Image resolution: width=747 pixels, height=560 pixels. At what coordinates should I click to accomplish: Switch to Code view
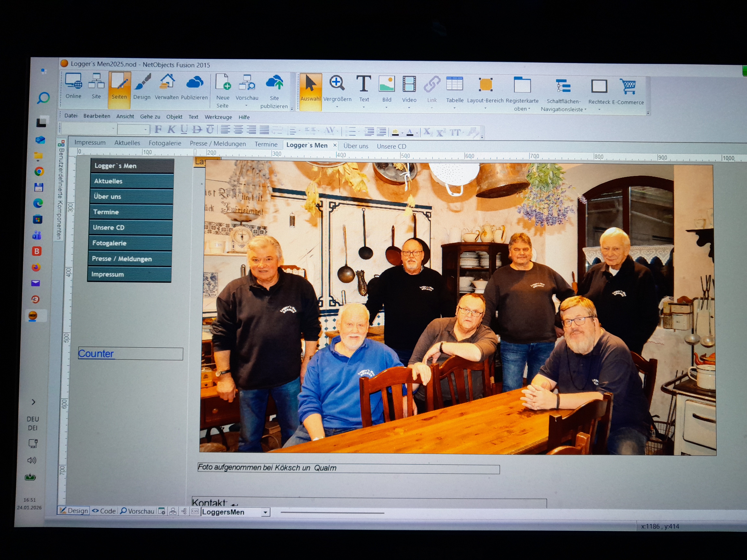pyautogui.click(x=104, y=511)
